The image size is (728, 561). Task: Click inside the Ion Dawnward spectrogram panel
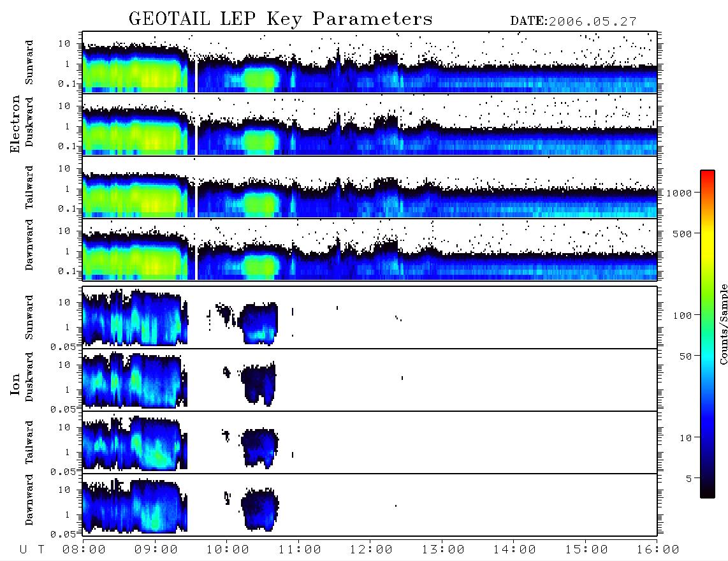point(370,505)
